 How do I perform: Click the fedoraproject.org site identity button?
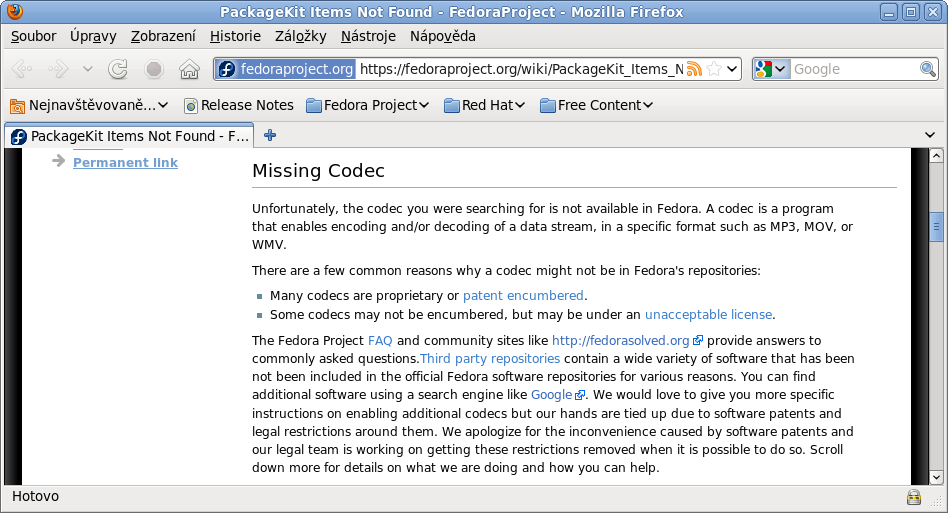pyautogui.click(x=285, y=69)
